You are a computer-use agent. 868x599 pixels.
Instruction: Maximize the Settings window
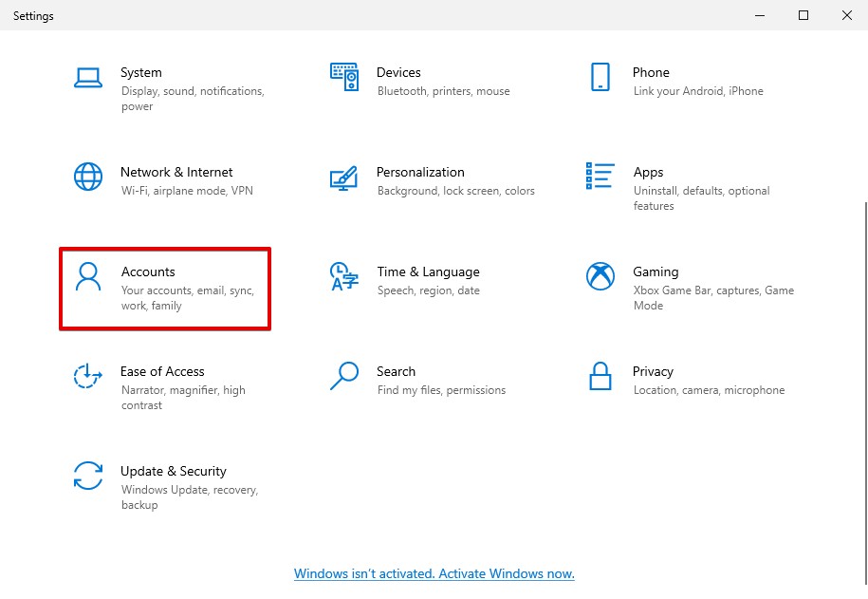tap(803, 15)
